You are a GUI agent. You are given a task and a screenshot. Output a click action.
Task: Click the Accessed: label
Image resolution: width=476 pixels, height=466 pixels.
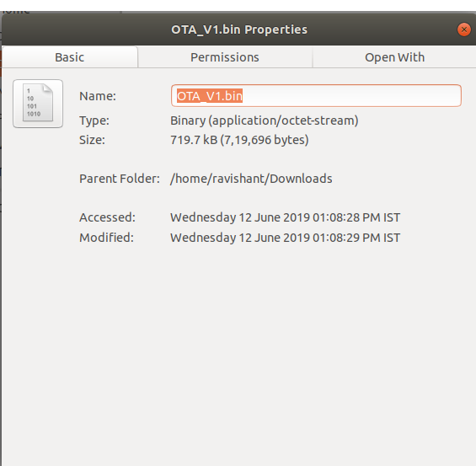(107, 217)
